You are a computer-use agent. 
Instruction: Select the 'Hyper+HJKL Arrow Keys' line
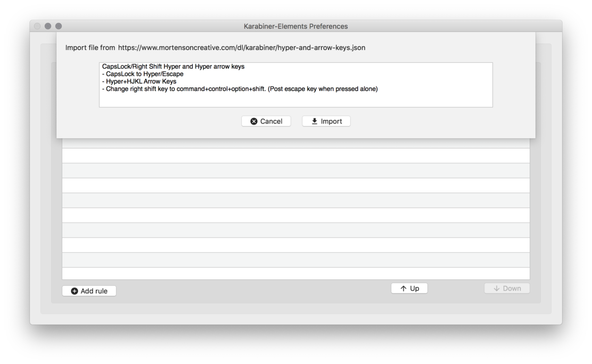pos(139,81)
